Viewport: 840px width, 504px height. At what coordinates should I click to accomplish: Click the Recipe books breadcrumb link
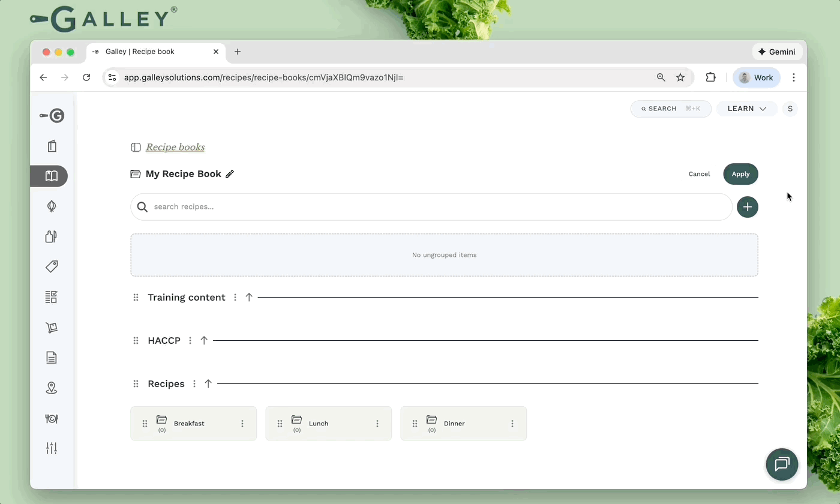(x=175, y=147)
